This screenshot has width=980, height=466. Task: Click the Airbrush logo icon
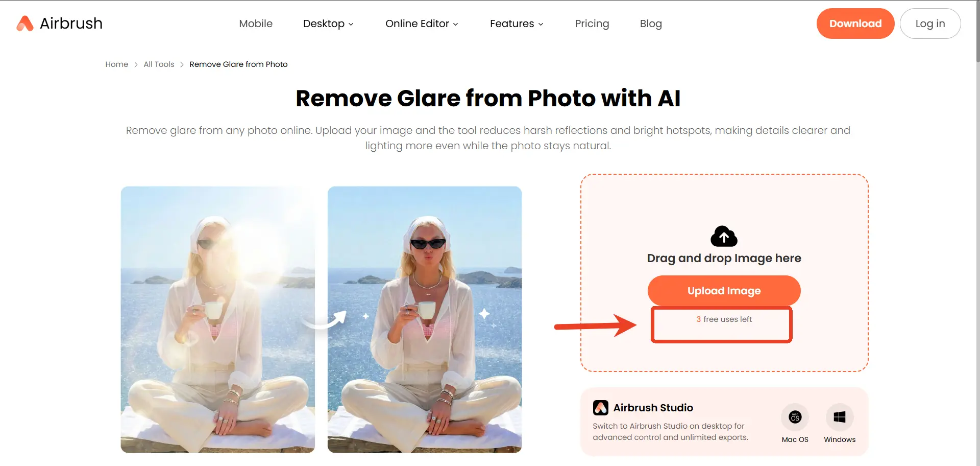[x=24, y=24]
